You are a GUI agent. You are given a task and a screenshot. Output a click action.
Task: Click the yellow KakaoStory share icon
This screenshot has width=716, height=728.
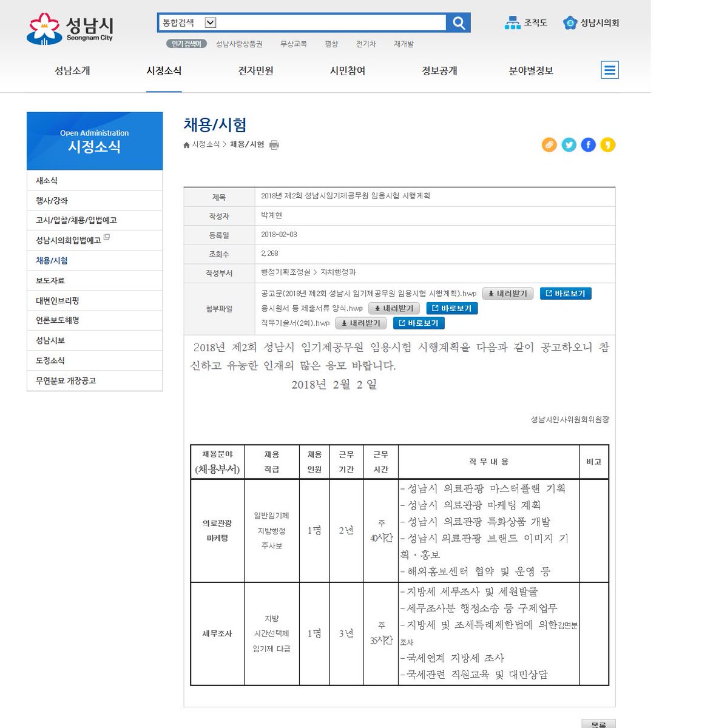pos(607,144)
